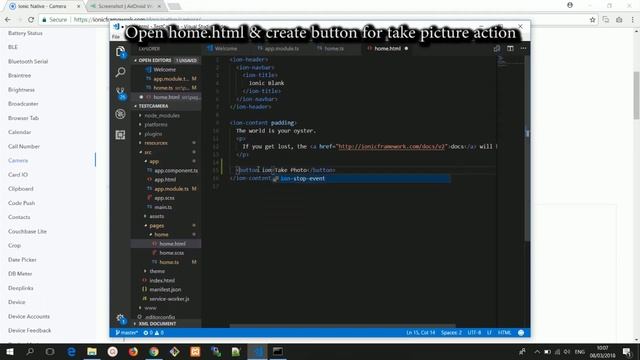Open changes icon in editor title bar
Viewport: 640px width, 360px height.
[x=497, y=49]
